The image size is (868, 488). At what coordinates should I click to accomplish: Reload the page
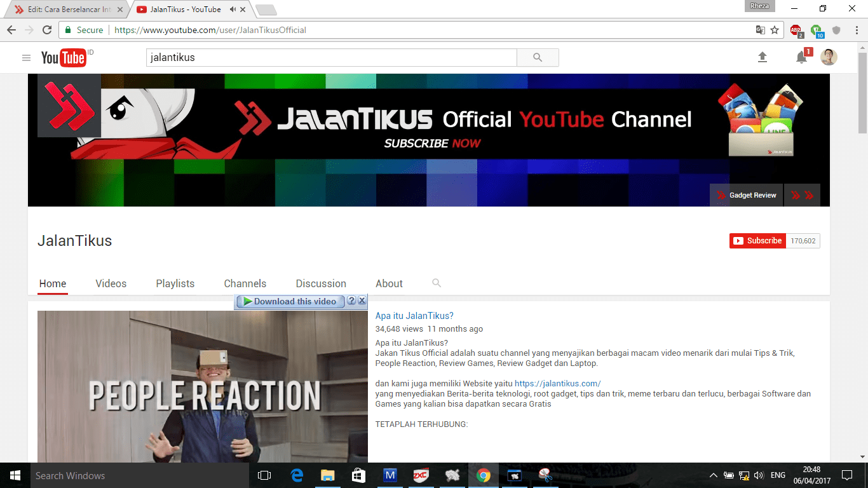(47, 30)
